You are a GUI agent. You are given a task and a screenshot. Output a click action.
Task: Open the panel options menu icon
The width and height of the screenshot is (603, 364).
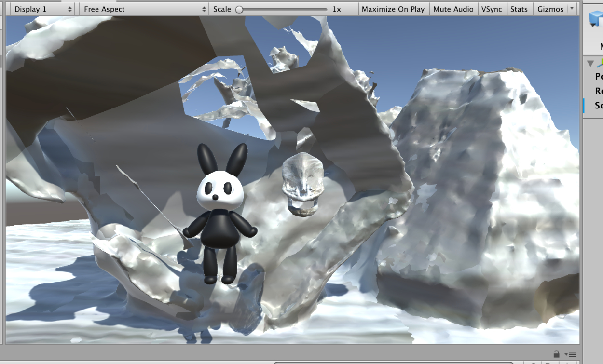tap(569, 354)
